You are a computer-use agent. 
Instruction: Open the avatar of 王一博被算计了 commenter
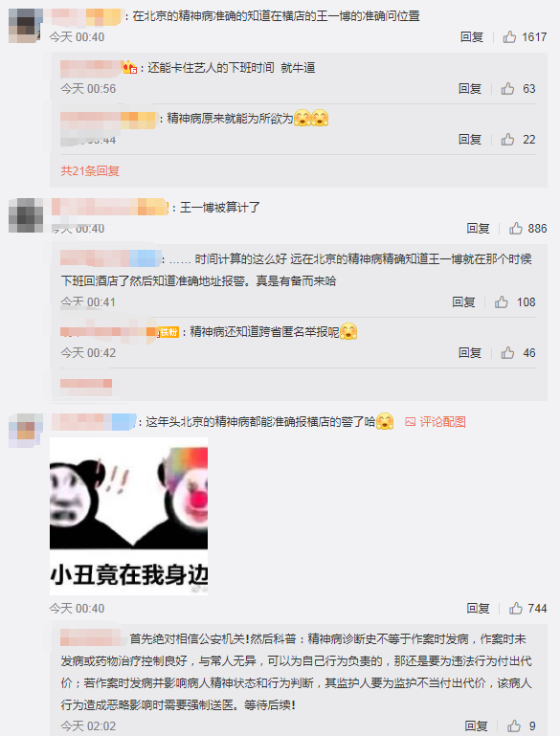click(25, 215)
